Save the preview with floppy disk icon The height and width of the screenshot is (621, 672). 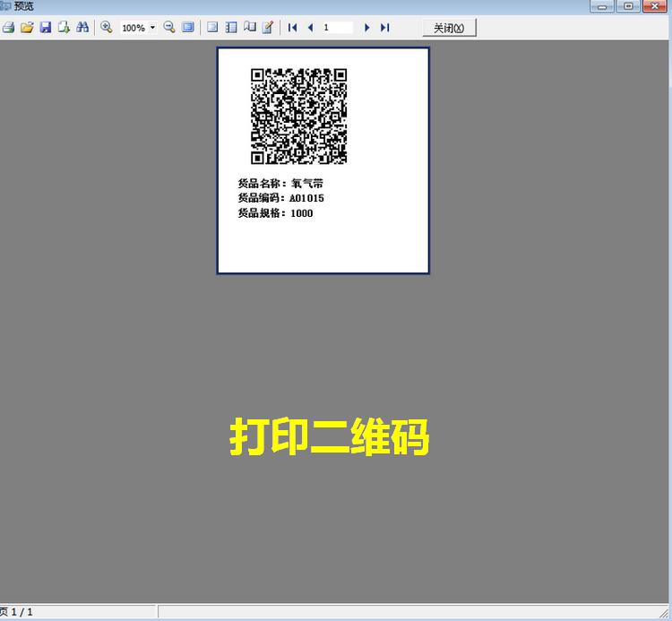[46, 28]
